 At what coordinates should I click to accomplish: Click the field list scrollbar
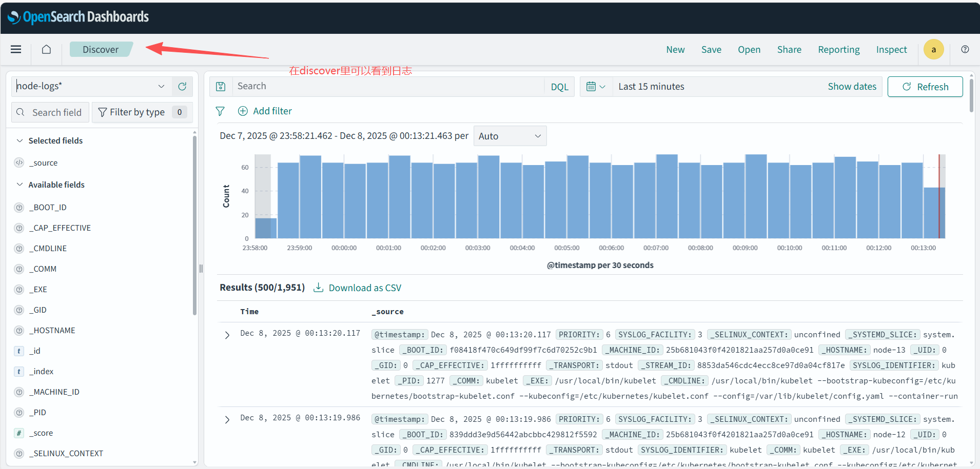click(x=194, y=226)
